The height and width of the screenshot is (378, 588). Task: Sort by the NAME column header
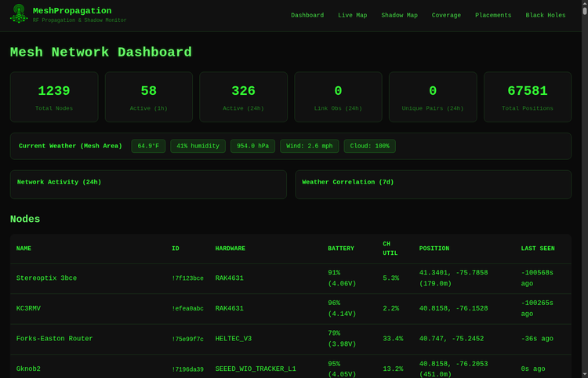coord(24,249)
